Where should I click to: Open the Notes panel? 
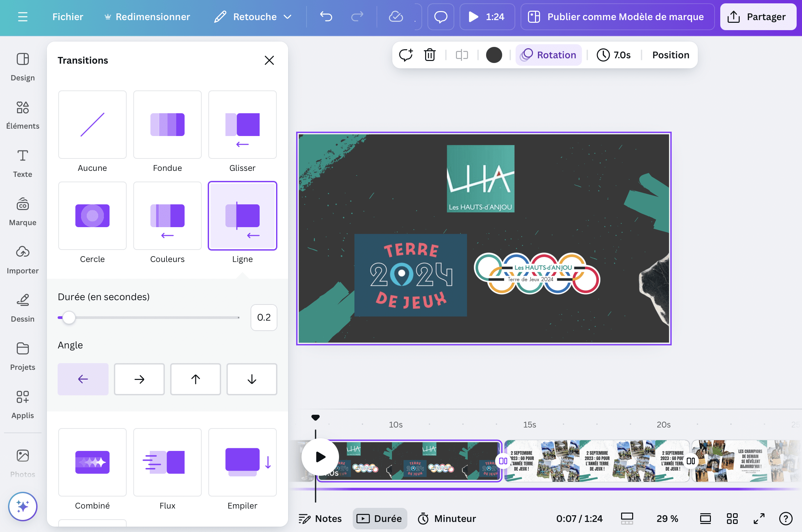tap(320, 518)
